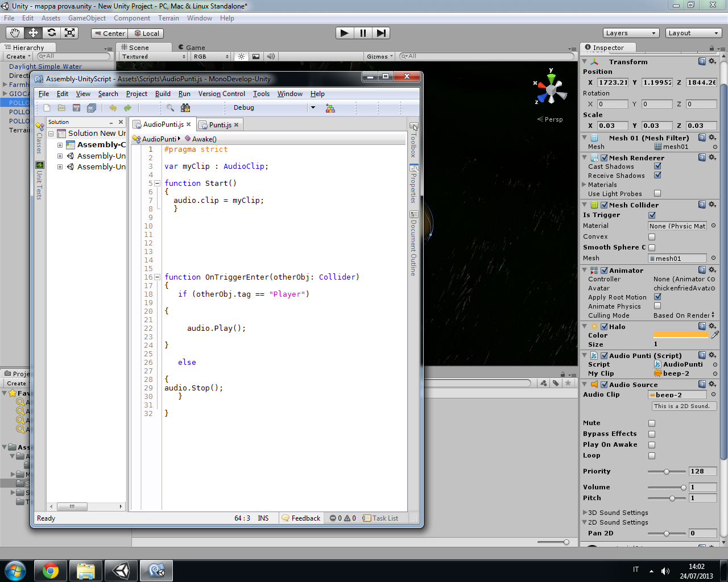
Task: Collapse Start function code fold
Action: [157, 183]
